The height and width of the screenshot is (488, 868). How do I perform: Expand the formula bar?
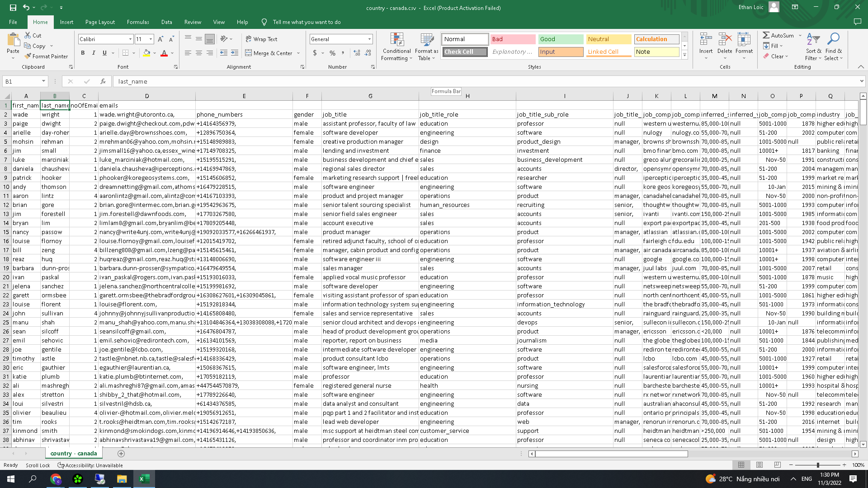[x=862, y=81]
